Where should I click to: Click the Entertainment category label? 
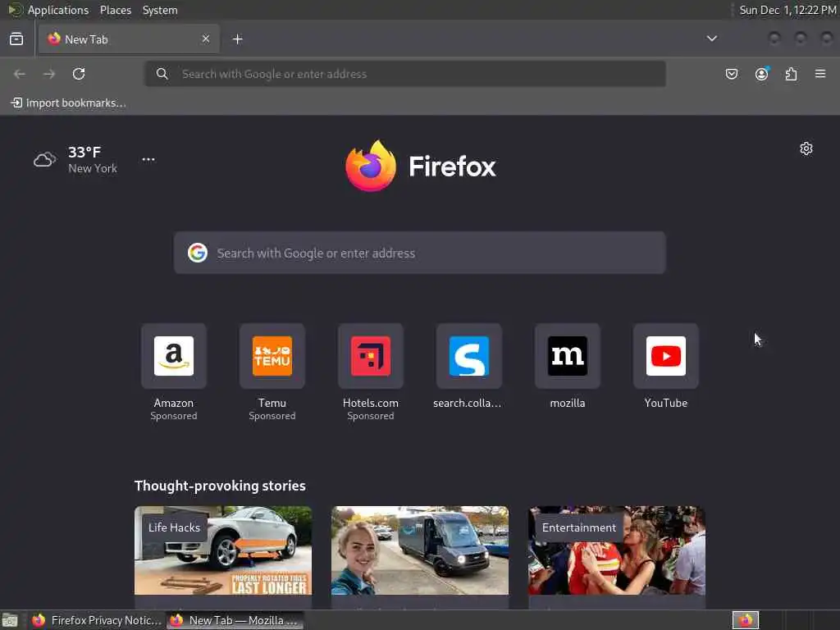(x=579, y=527)
